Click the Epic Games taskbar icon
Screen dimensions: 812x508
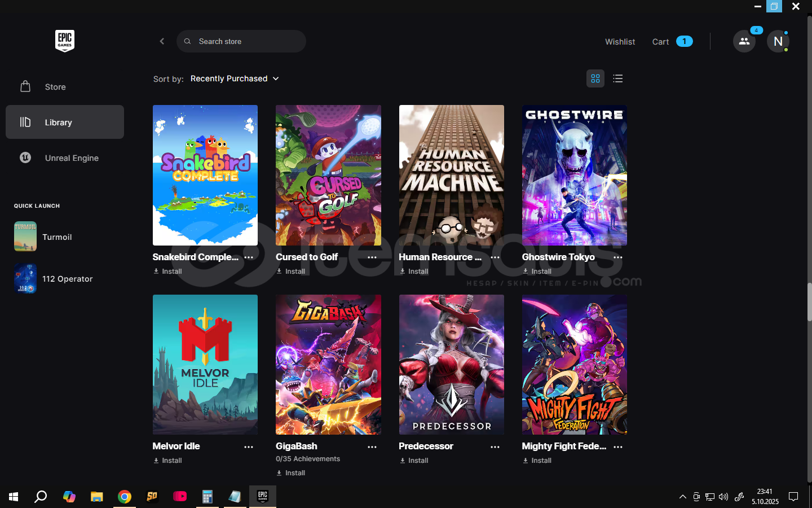click(263, 497)
